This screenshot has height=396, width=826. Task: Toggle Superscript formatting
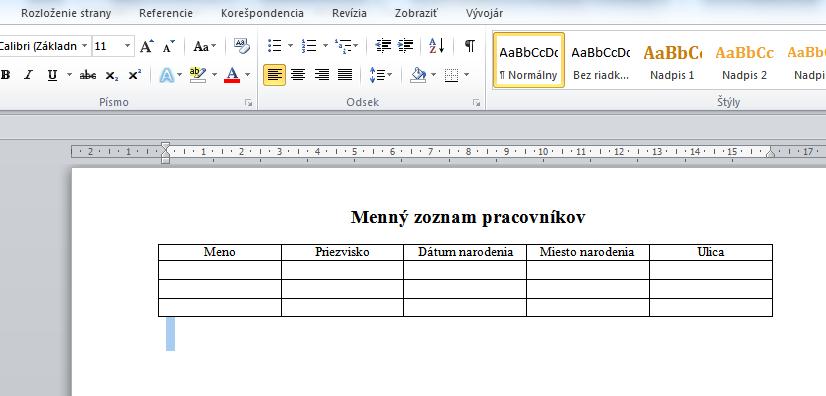(135, 75)
